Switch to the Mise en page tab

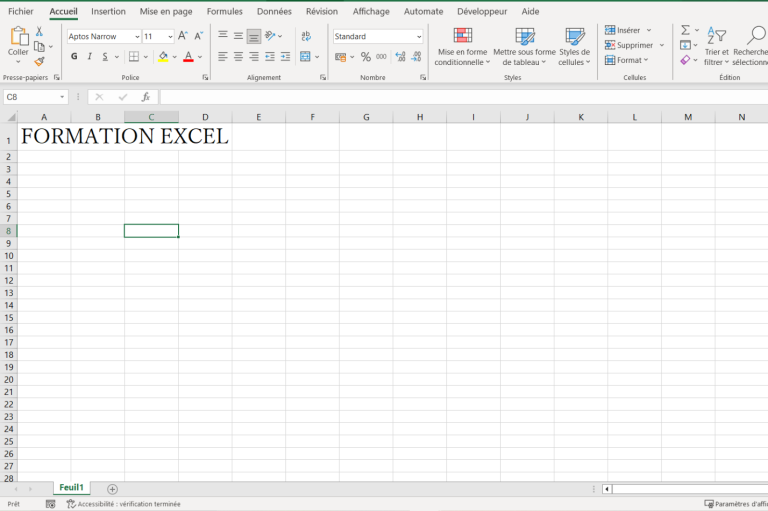pyautogui.click(x=166, y=11)
